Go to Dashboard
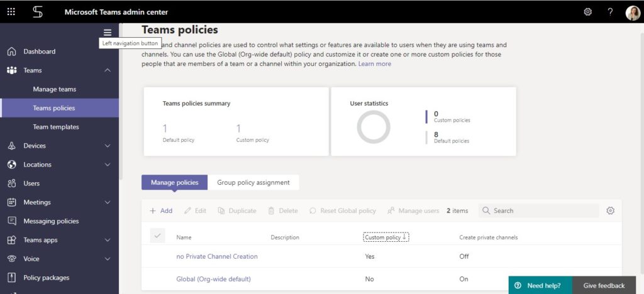The image size is (644, 294). [40, 52]
